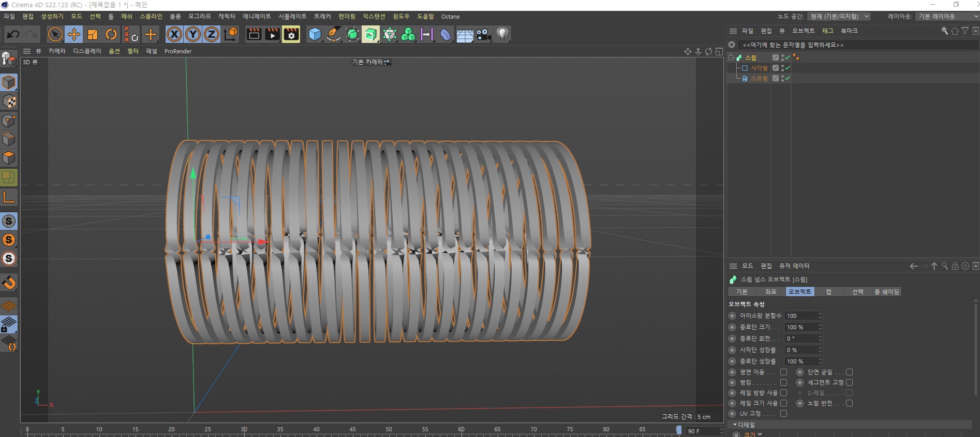Select Texture mode checkered cube icon
This screenshot has height=437, width=980.
[9, 101]
